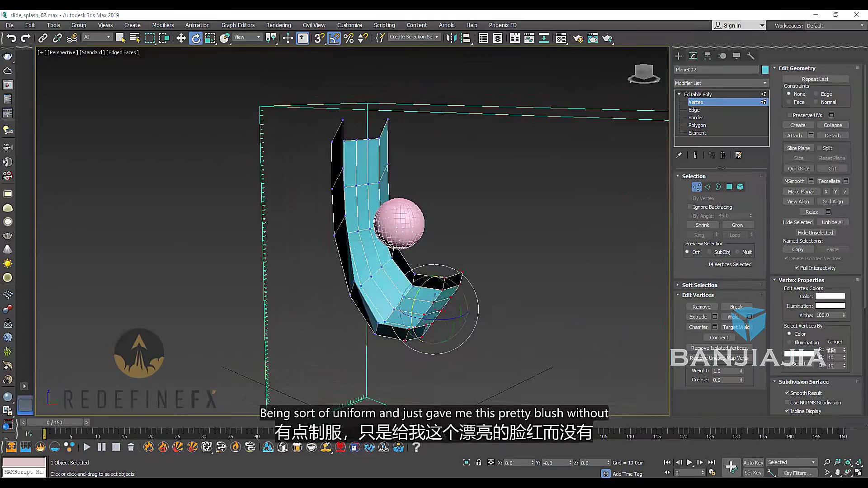Open the vertex Color swatch picker
This screenshot has height=488, width=868.
[x=830, y=296]
